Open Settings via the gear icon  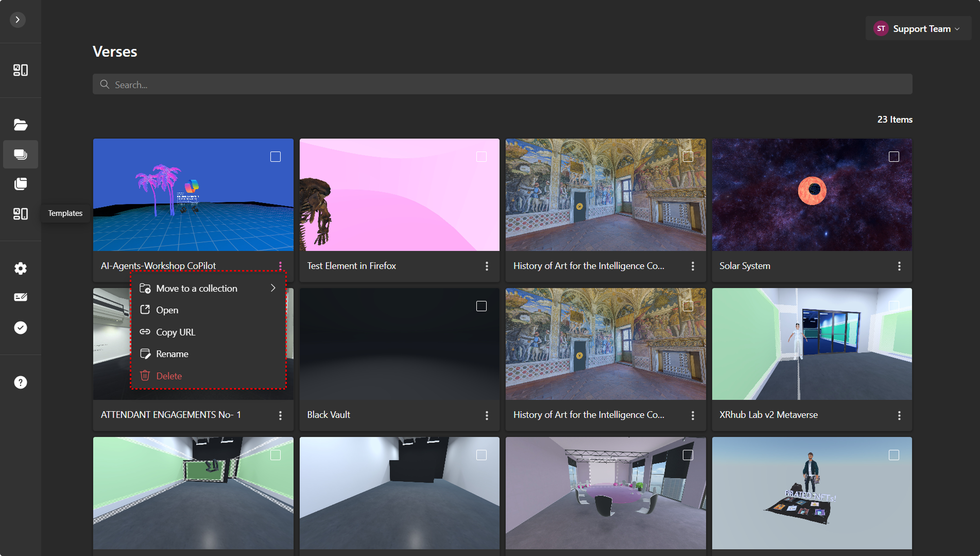(x=21, y=268)
